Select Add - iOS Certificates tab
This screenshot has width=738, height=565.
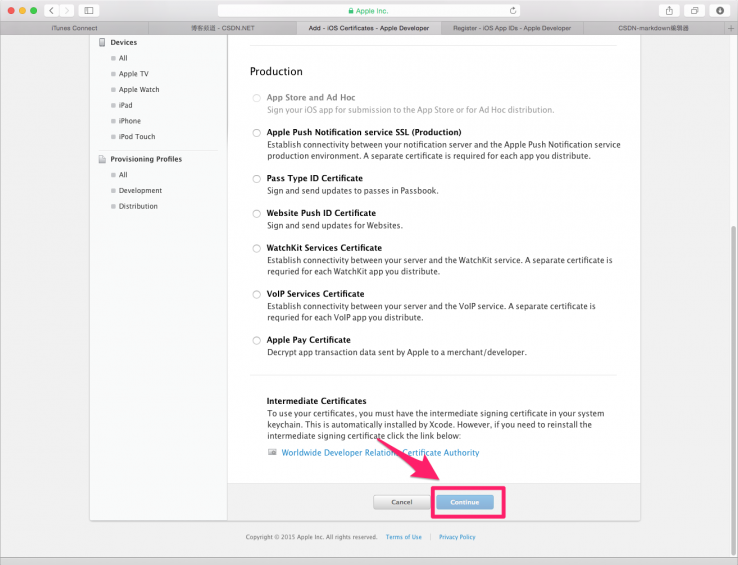point(369,28)
